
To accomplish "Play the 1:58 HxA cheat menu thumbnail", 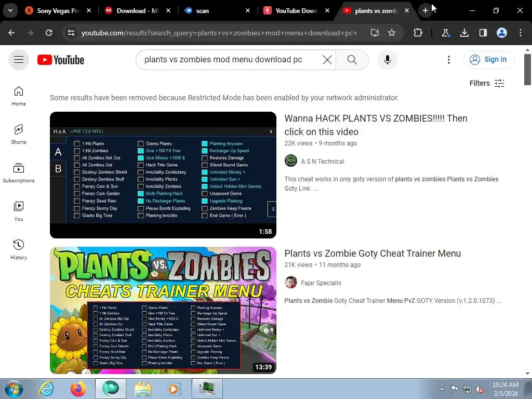I will point(163,175).
